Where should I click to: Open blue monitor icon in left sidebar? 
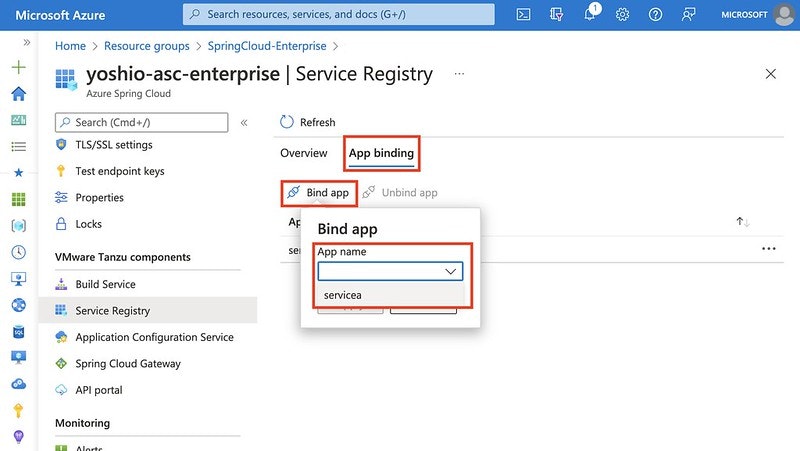point(19,358)
